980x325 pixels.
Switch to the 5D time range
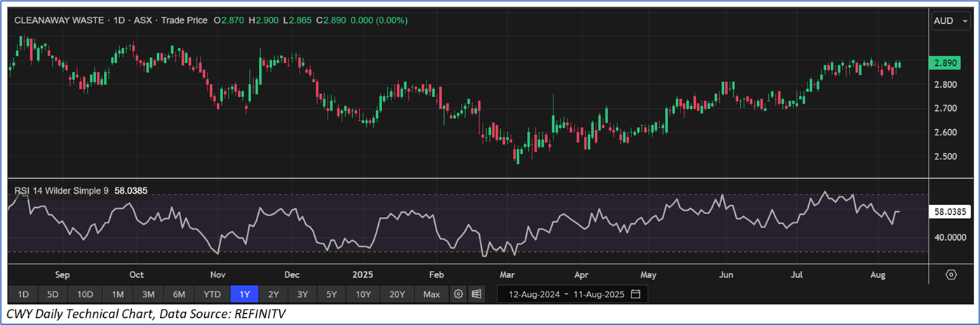tap(54, 293)
